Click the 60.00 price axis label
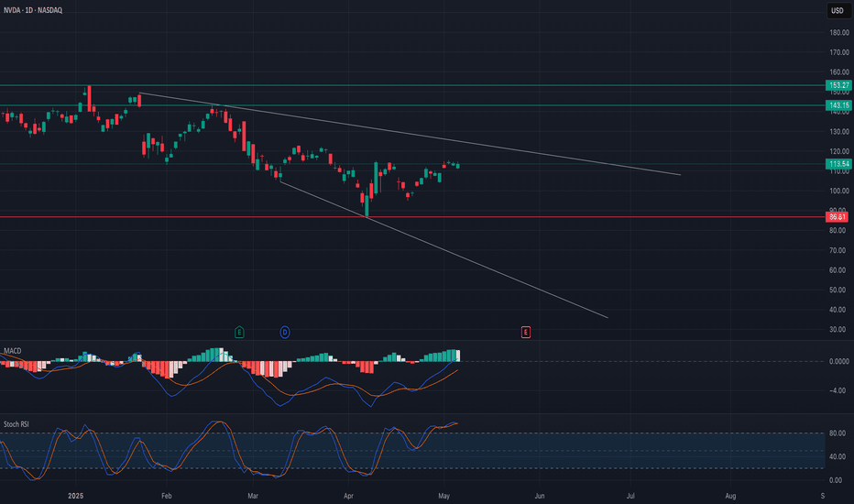The image size is (854, 504). pyautogui.click(x=838, y=270)
